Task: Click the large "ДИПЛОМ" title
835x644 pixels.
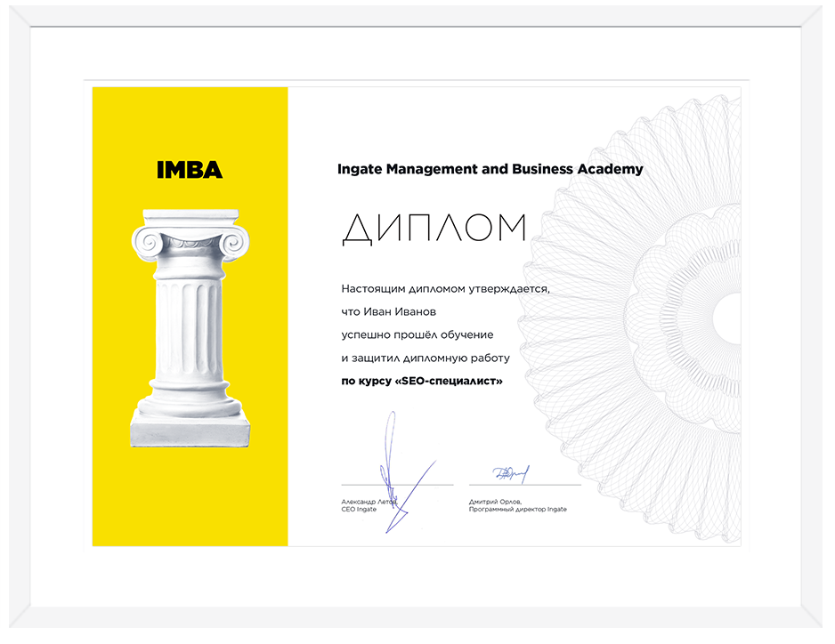Action: coord(434,229)
